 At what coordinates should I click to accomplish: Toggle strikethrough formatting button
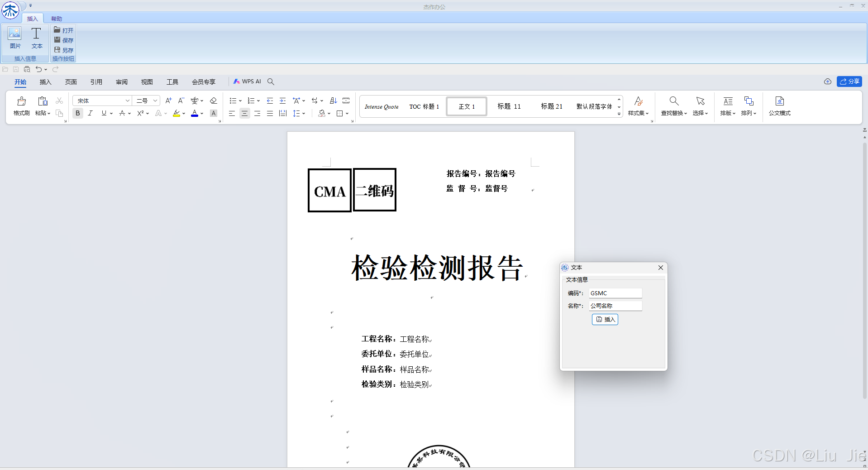[122, 113]
